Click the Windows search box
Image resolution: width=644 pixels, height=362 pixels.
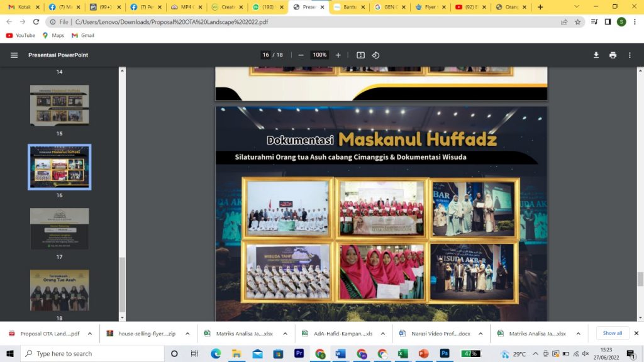(x=92, y=353)
